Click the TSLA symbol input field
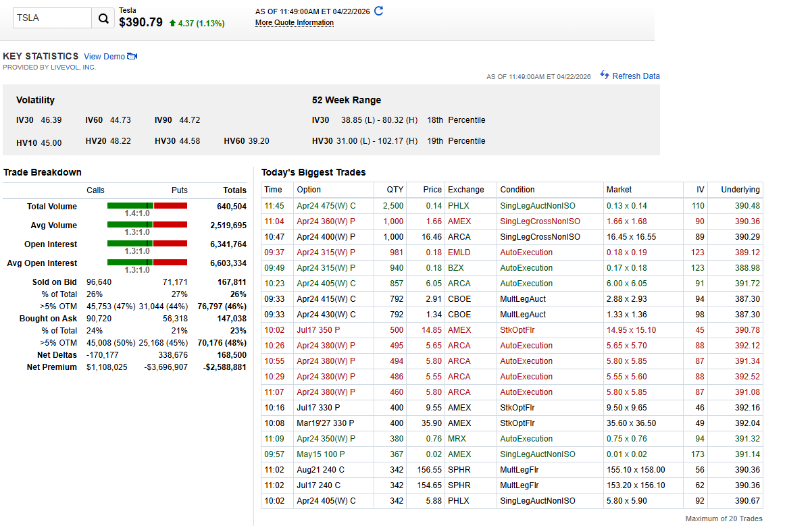The image size is (785, 532). [52, 18]
